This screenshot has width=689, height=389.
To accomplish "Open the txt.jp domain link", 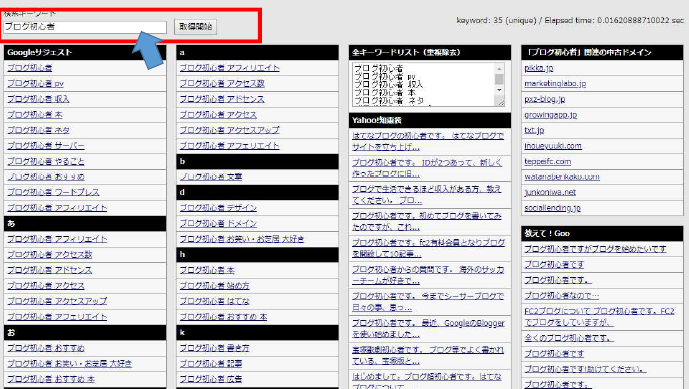I will 534,130.
